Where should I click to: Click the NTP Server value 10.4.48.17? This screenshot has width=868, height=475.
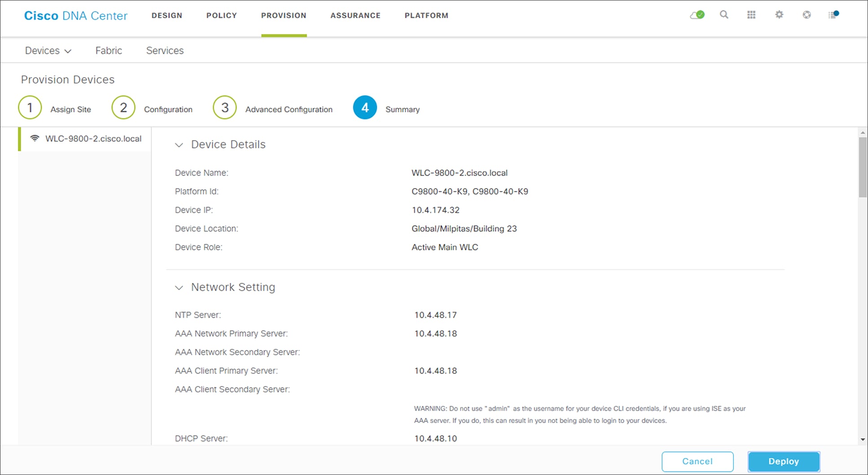[436, 315]
